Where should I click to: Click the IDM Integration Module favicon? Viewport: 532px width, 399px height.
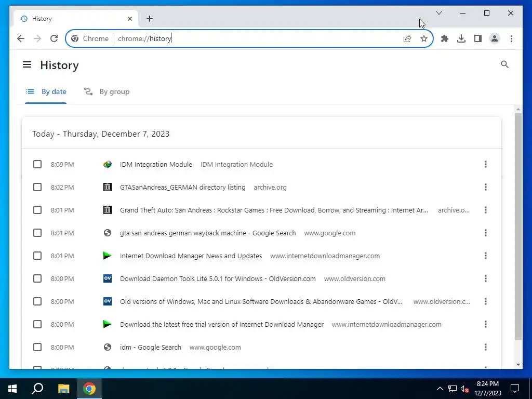[107, 164]
